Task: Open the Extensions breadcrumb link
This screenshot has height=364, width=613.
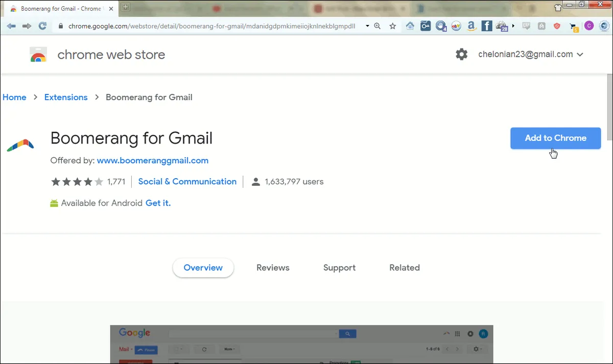Action: coord(66,97)
